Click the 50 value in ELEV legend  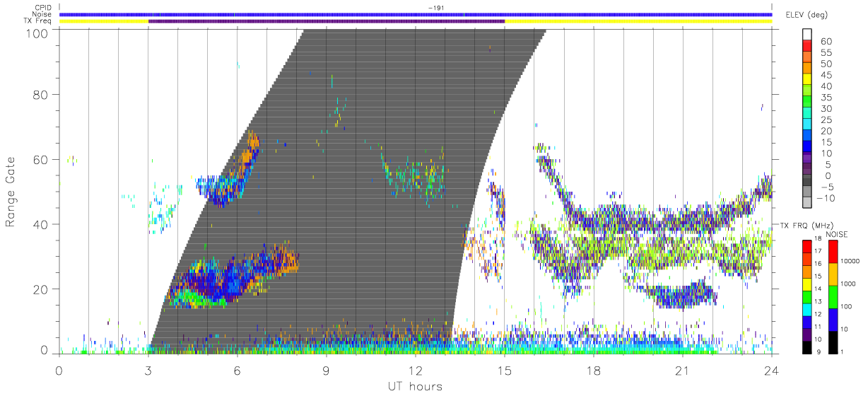(826, 64)
